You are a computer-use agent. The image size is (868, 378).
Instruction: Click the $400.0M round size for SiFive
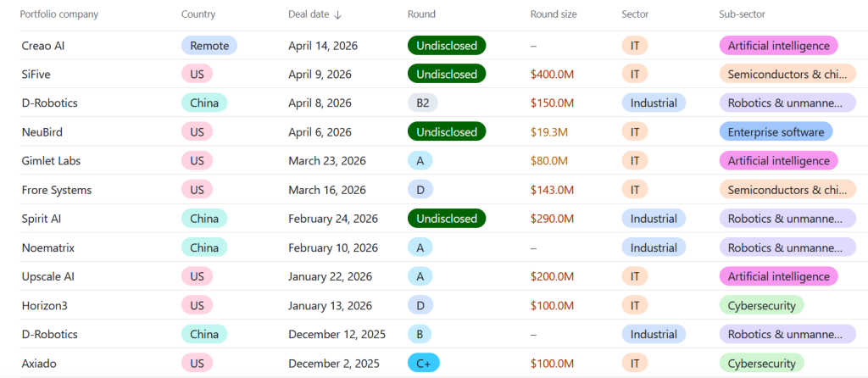[553, 75]
